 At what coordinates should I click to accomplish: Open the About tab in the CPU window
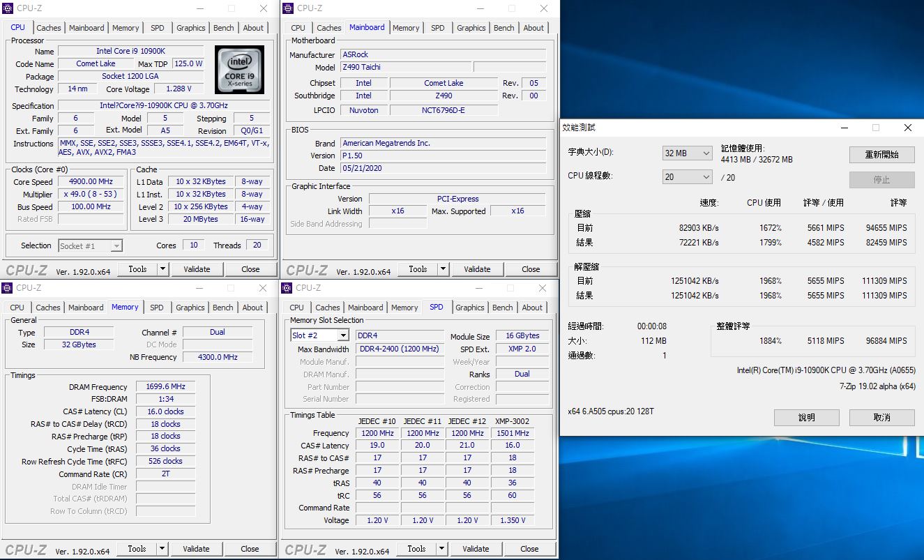click(254, 28)
